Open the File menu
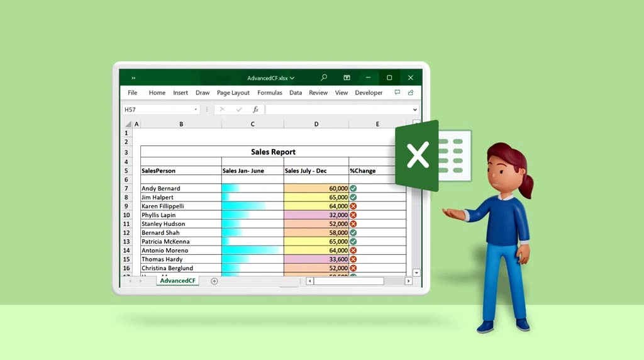The width and height of the screenshot is (644, 360). (132, 93)
